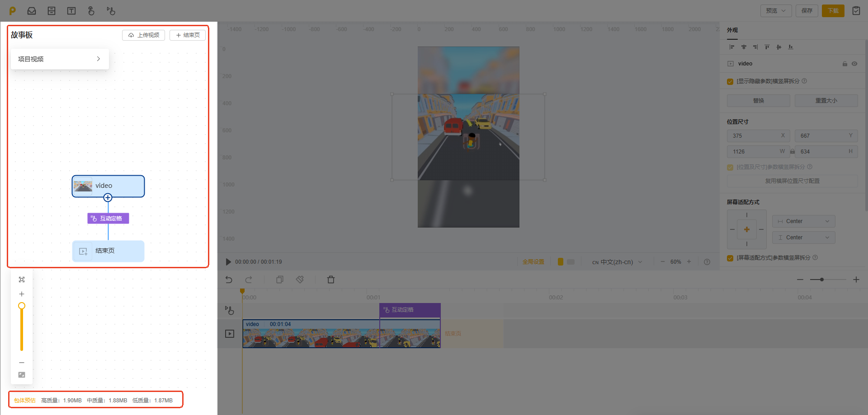This screenshot has width=868, height=415.
Task: Fit storyboard to view icon
Action: [x=22, y=280]
